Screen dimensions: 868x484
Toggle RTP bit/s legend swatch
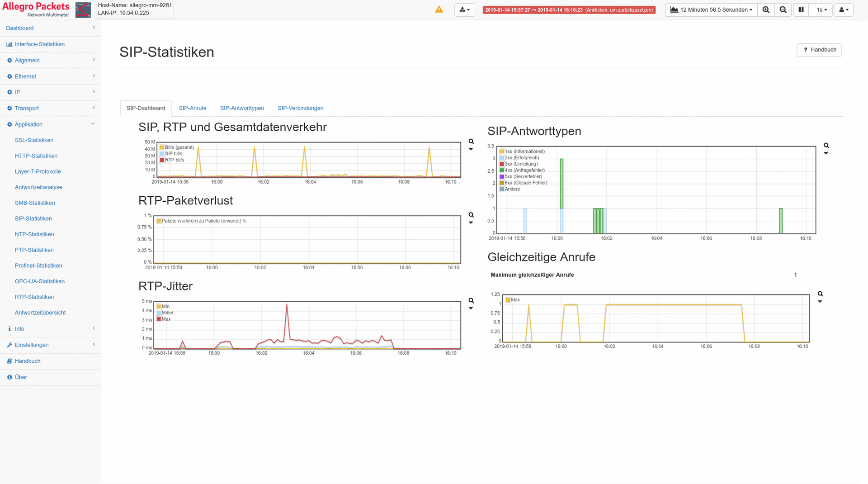coord(162,160)
